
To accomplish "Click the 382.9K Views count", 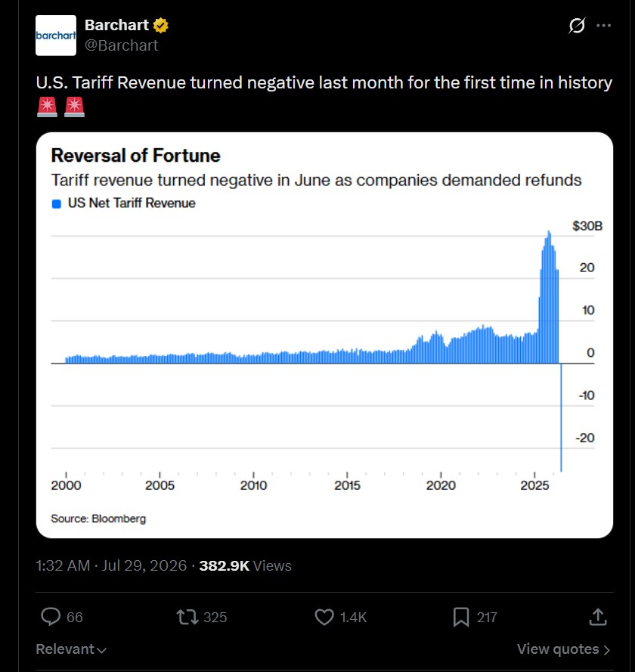I will (x=245, y=565).
